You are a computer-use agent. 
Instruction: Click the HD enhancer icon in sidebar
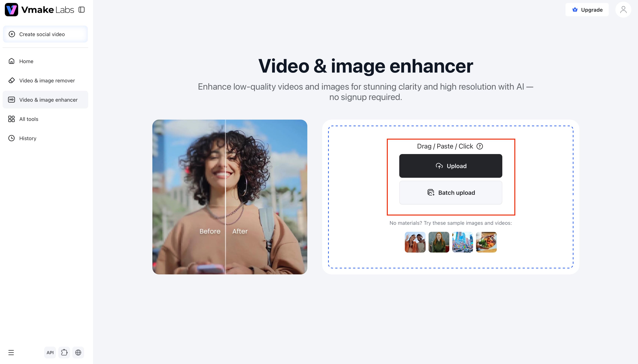point(11,100)
